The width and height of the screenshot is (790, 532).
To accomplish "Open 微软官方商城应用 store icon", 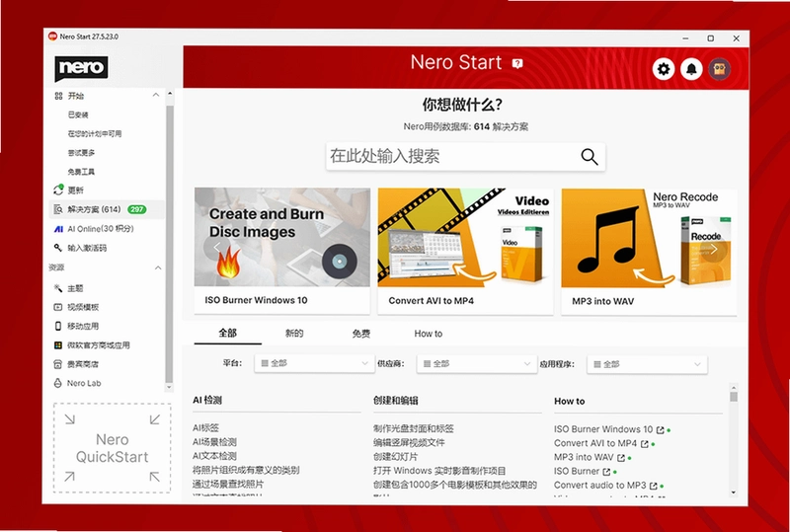I will (58, 345).
